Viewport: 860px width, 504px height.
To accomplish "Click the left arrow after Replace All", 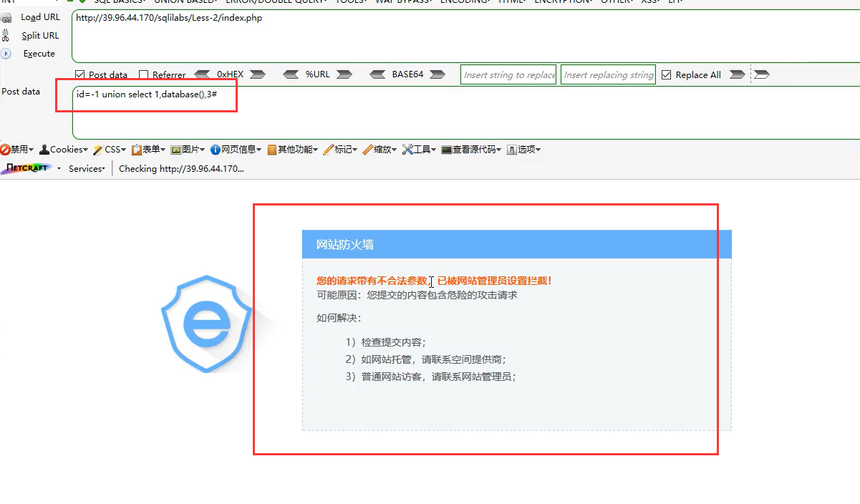I will 737,74.
